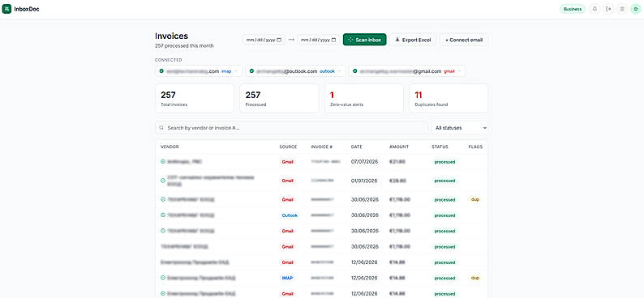Select the date 01/07/2026
The width and height of the screenshot is (644, 298).
[365, 181]
